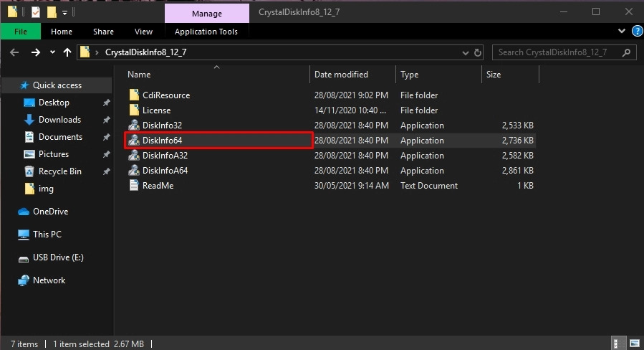644x350 pixels.
Task: Select the DiskInfo32 application icon
Action: point(134,125)
